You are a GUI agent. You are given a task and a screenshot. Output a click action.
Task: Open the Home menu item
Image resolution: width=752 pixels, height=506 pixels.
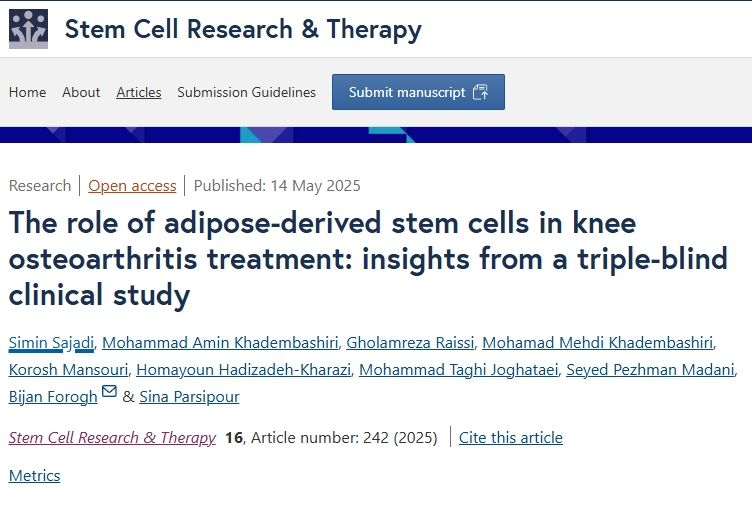pyautogui.click(x=27, y=92)
